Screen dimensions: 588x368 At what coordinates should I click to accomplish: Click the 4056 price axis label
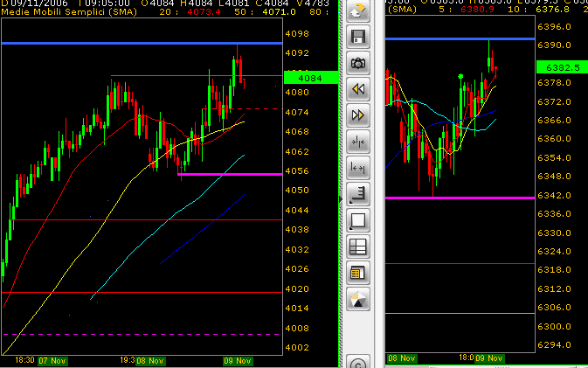click(x=297, y=171)
